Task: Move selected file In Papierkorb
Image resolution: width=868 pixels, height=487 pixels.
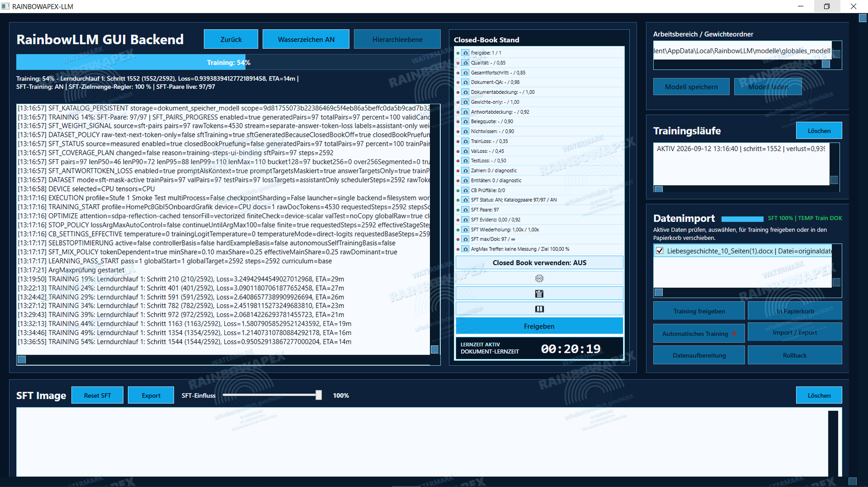Action: [795, 311]
